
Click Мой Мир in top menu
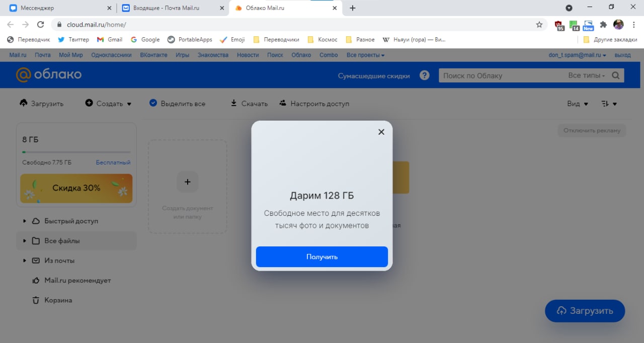tap(71, 55)
